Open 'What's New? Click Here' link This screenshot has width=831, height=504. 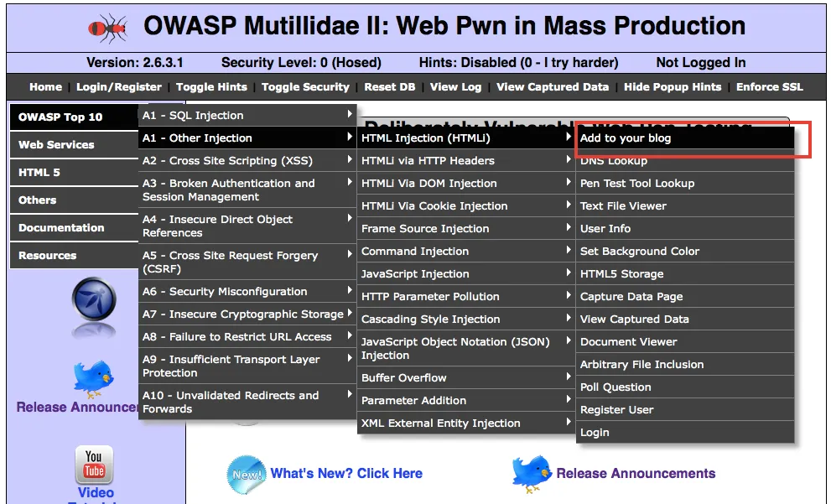pos(345,474)
